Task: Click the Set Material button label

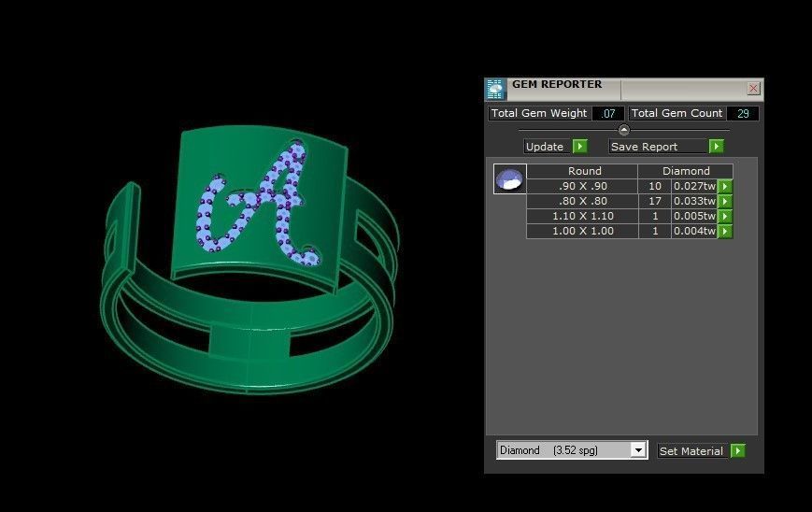Action: pyautogui.click(x=691, y=451)
